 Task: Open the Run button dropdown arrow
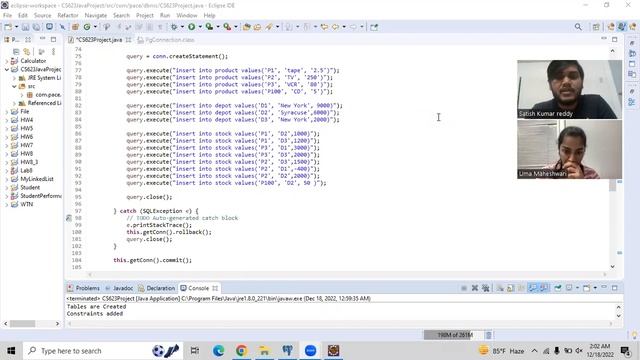[200, 27]
